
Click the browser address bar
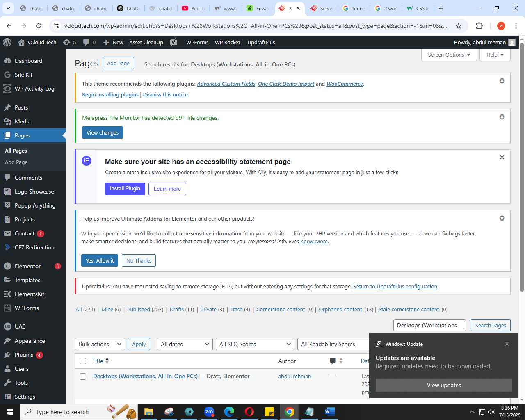point(255,26)
